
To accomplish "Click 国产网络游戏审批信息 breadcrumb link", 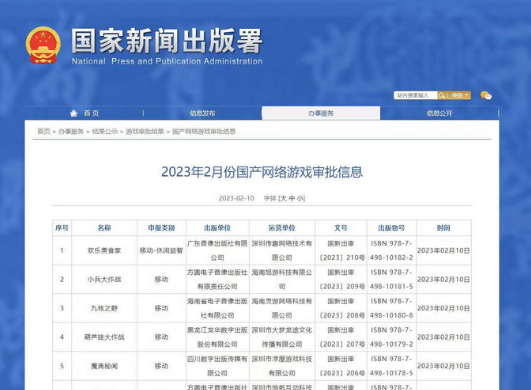I will [204, 131].
